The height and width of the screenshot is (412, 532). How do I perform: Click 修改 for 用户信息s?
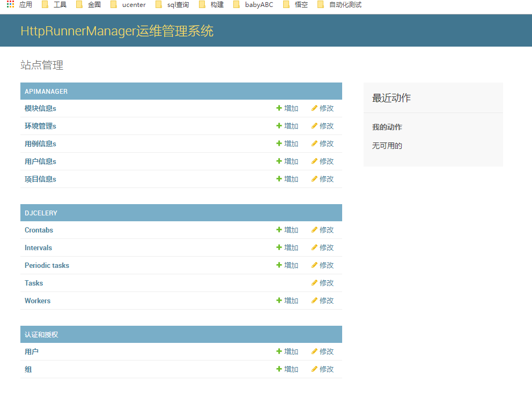pos(323,161)
